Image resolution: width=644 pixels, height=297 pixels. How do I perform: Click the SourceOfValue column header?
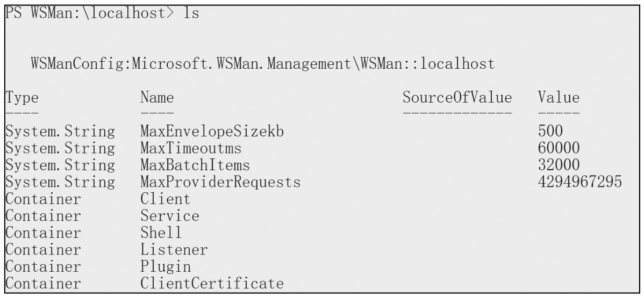(457, 98)
